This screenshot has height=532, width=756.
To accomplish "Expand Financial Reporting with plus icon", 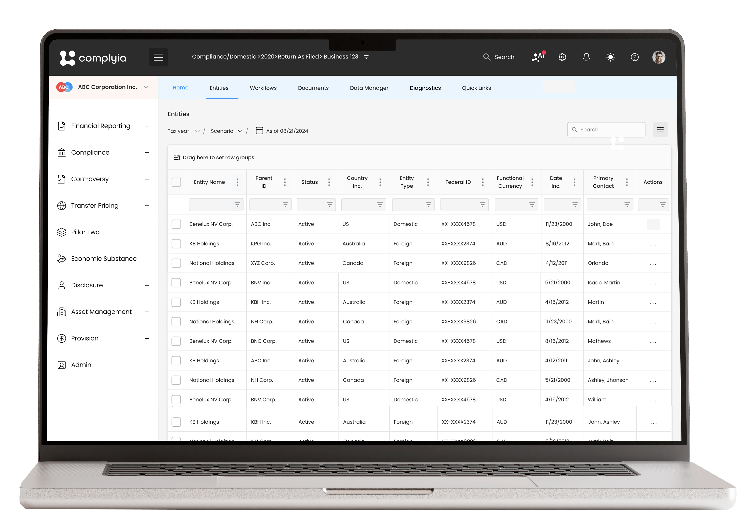I will [x=147, y=126].
